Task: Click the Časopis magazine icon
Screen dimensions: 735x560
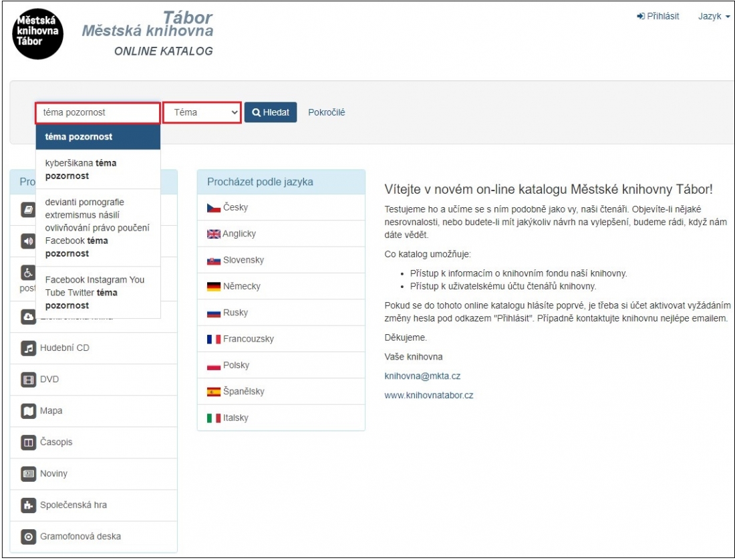Action: (28, 442)
